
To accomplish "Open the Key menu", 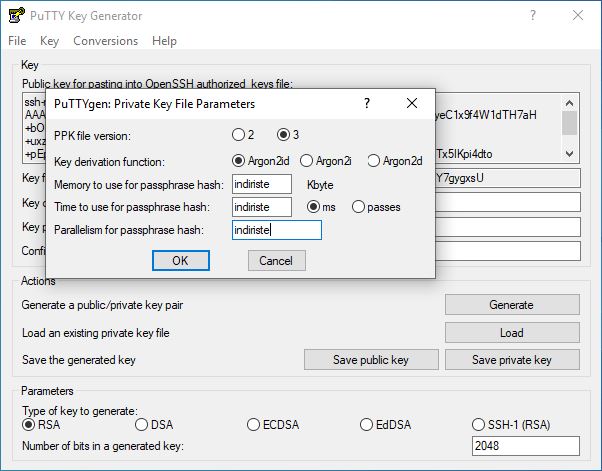I will (x=50, y=41).
